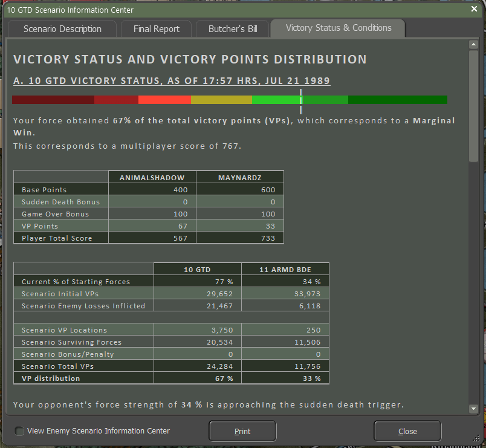
Task: Click the Scenario Total VPs value 24,284
Action: 220,366
